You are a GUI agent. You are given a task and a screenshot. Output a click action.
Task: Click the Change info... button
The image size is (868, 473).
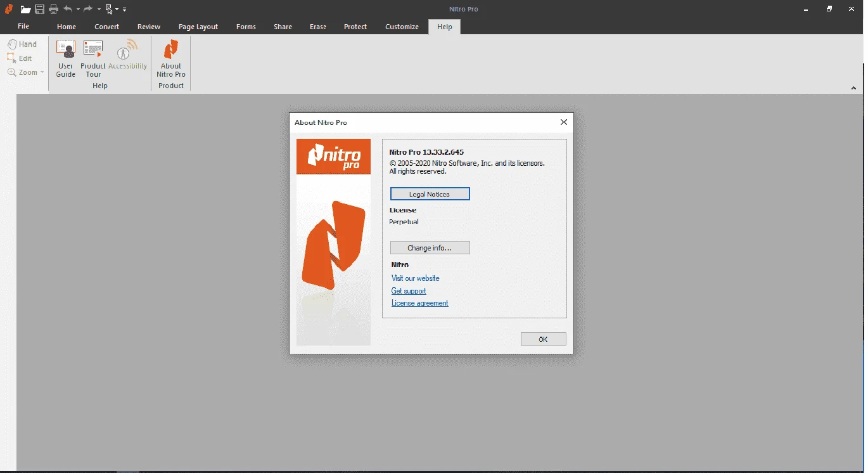430,248
